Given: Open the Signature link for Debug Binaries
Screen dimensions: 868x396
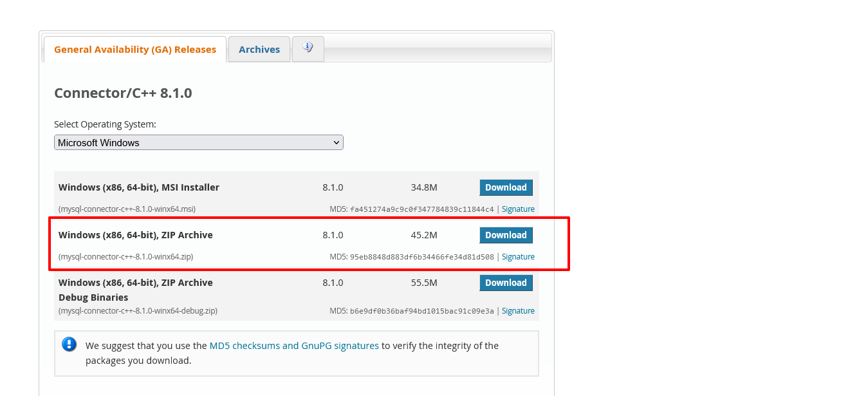Looking at the screenshot, I should coord(518,310).
